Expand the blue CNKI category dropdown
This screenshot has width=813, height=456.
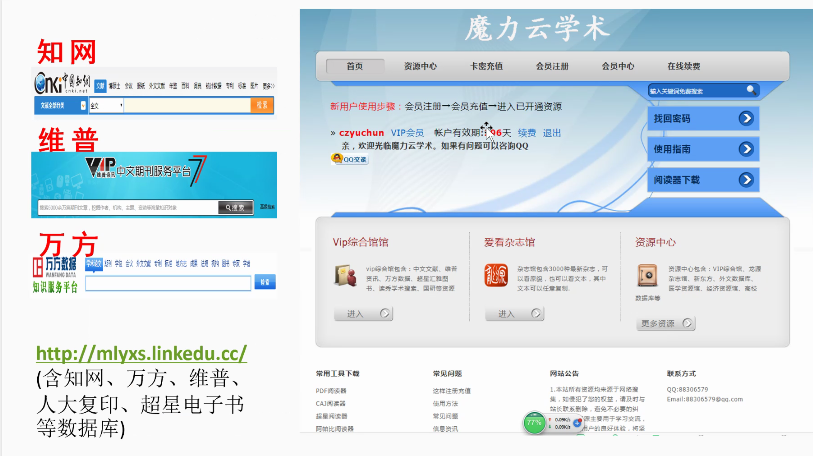pos(60,105)
